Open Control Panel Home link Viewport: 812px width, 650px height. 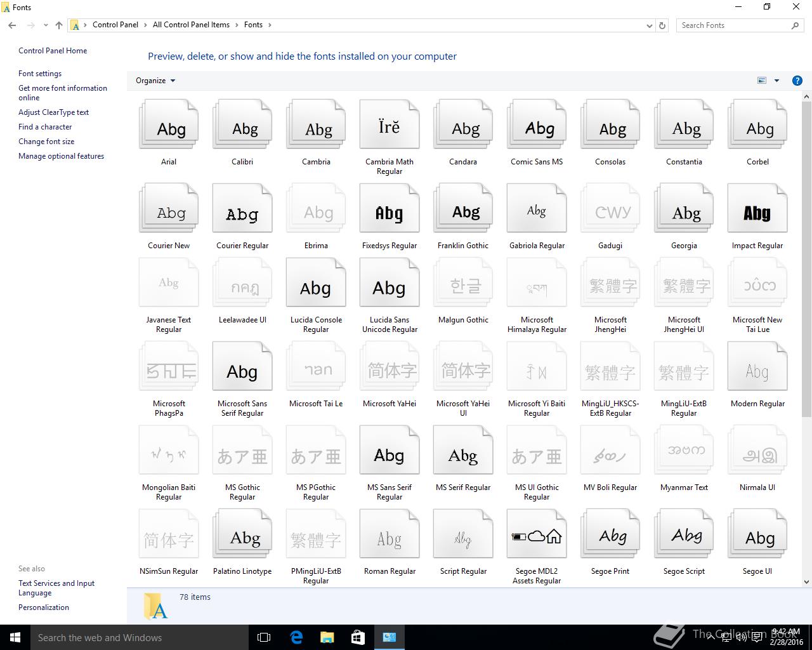click(x=53, y=51)
